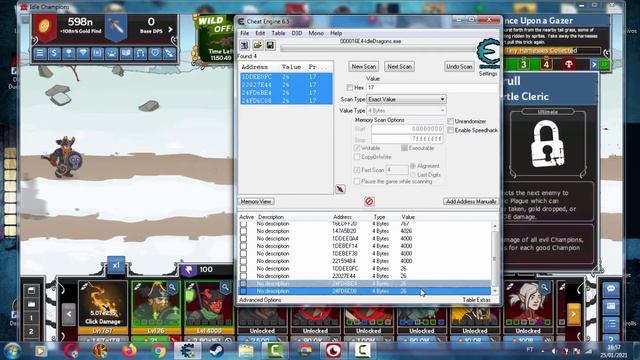Toggle the Hex checkbox
This screenshot has height=360, width=640.
[x=350, y=87]
